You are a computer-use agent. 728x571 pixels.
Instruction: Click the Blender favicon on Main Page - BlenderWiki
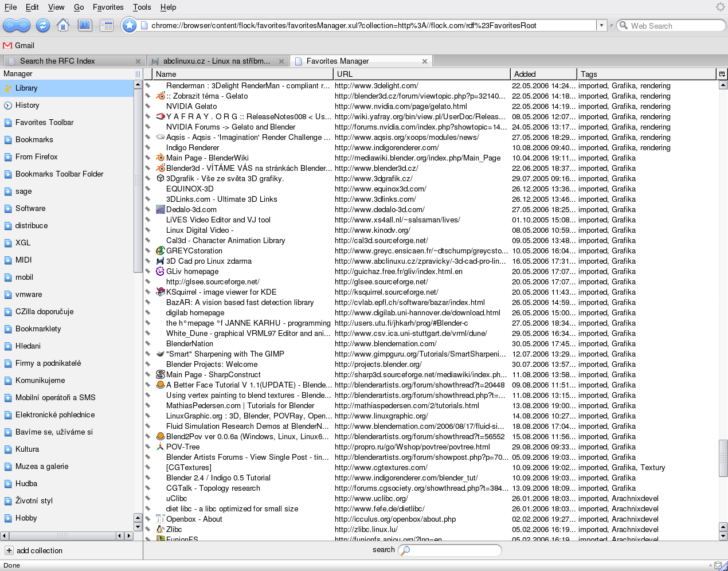click(x=161, y=158)
